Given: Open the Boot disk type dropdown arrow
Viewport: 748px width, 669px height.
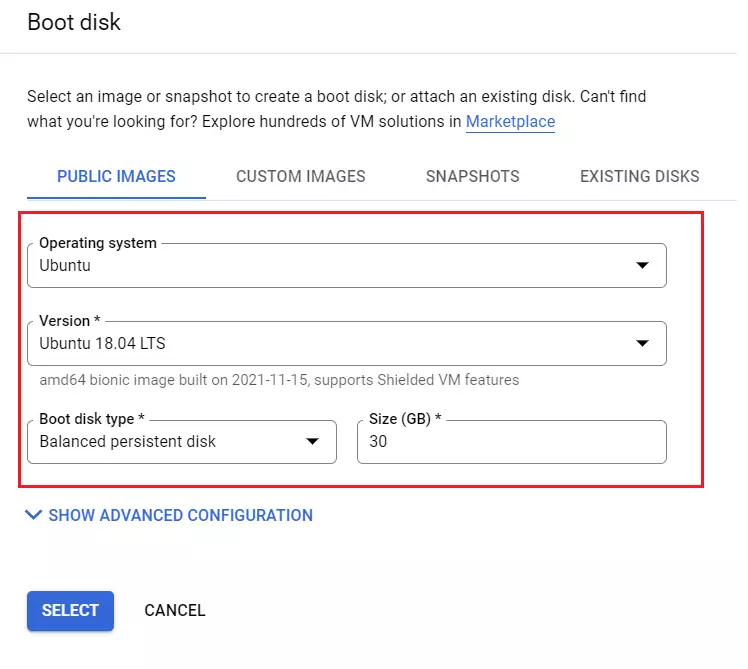Looking at the screenshot, I should (x=312, y=441).
